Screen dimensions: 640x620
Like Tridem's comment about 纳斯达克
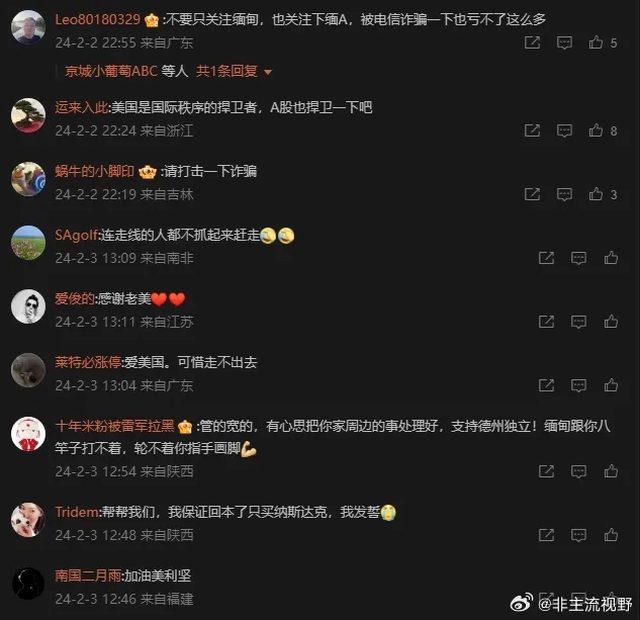tap(611, 535)
